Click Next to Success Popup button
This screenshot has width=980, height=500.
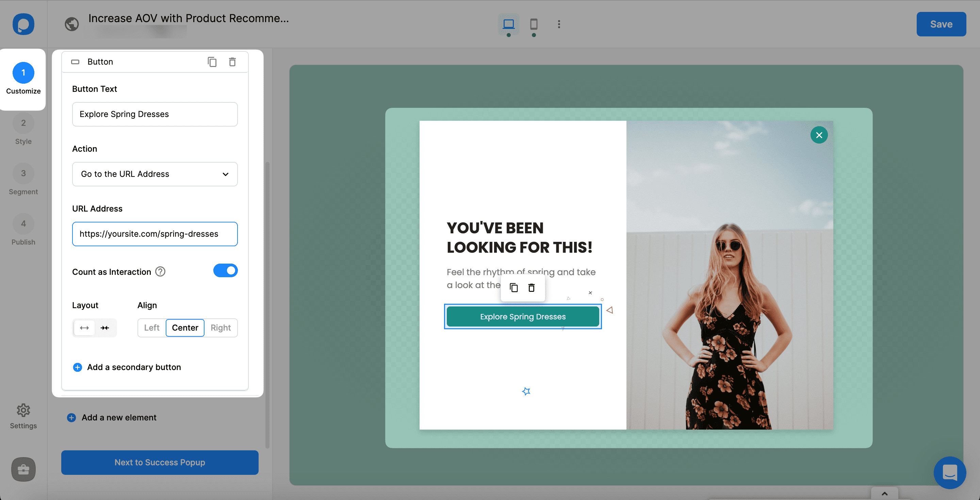click(160, 462)
